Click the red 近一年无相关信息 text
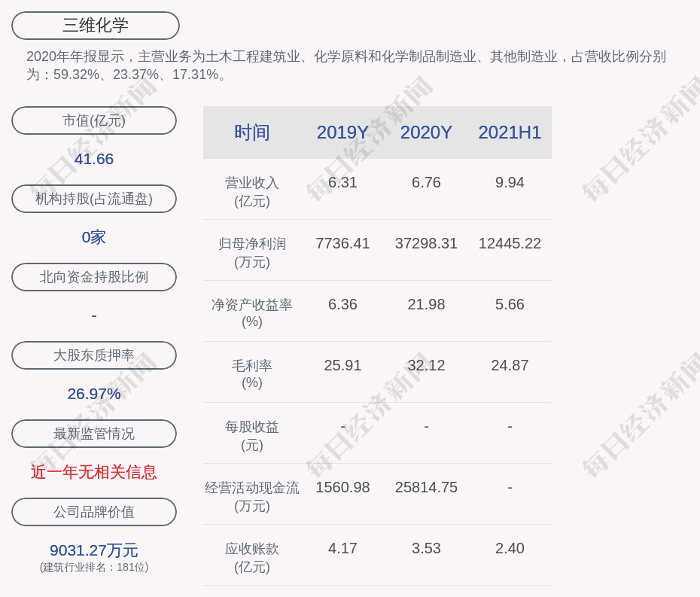The width and height of the screenshot is (700, 597). click(x=94, y=472)
